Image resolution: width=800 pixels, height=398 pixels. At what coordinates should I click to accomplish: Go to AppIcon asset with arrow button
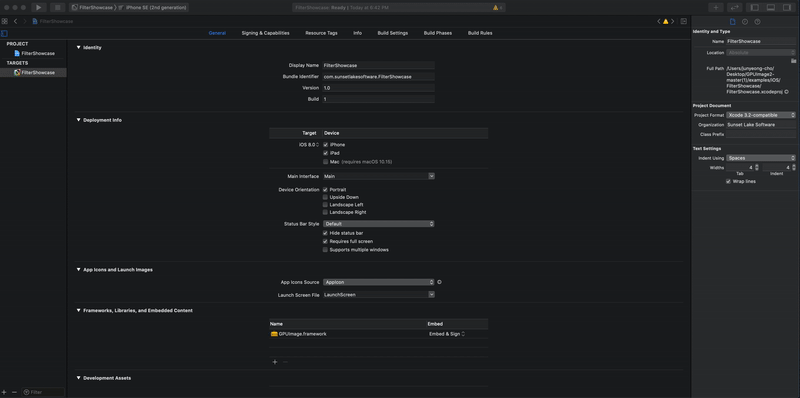(x=440, y=282)
